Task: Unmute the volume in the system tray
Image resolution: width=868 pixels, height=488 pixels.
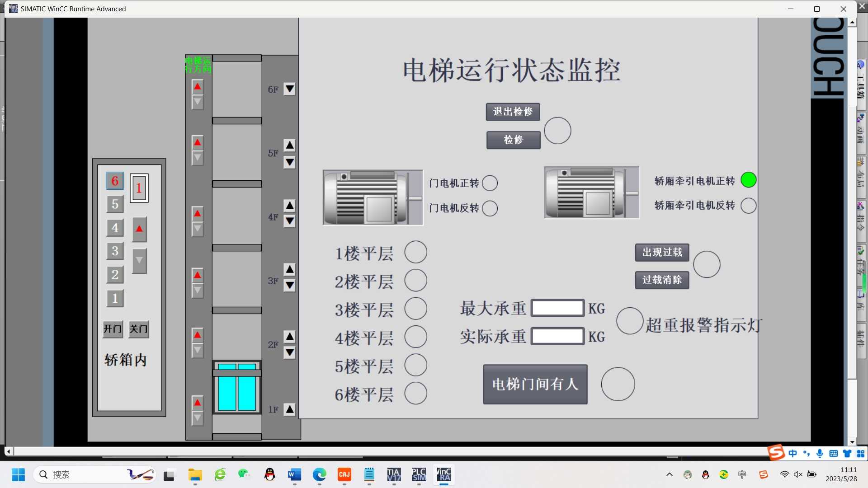Action: tap(797, 474)
